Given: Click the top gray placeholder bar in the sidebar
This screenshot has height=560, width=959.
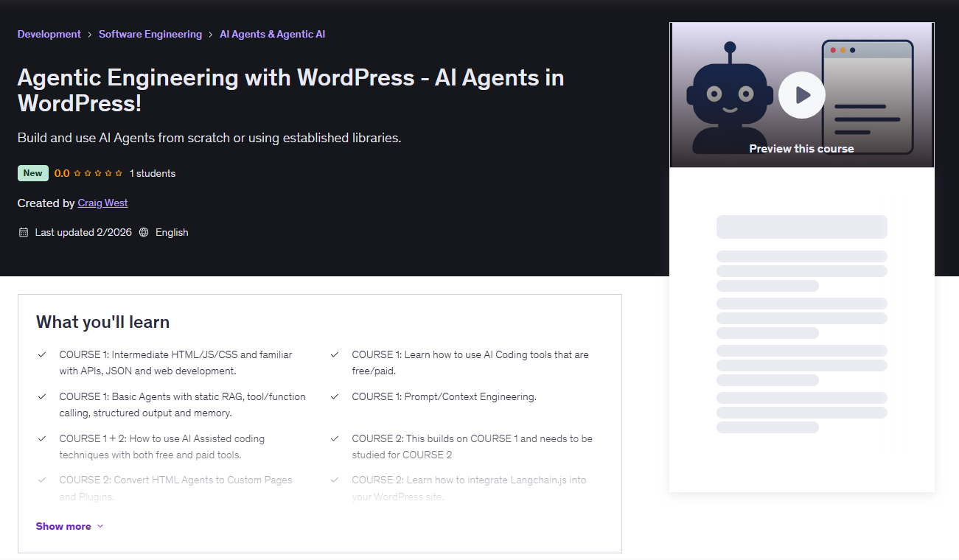Looking at the screenshot, I should pos(801,227).
